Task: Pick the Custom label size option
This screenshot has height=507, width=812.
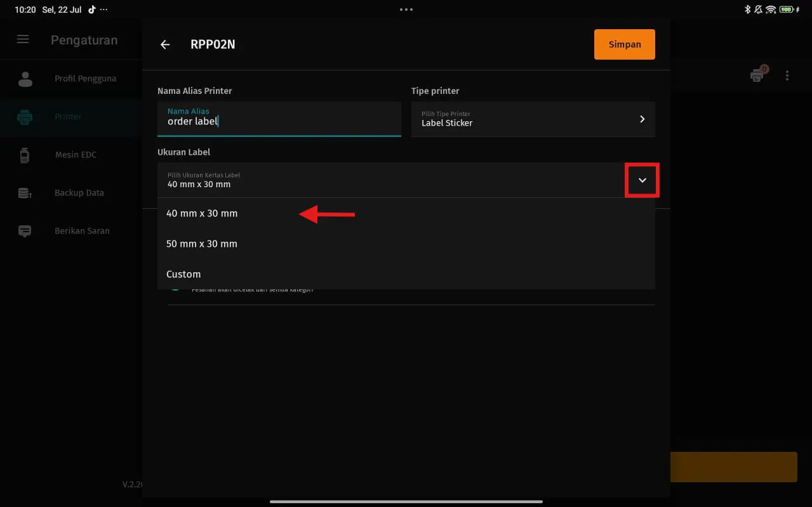Action: 183,275
